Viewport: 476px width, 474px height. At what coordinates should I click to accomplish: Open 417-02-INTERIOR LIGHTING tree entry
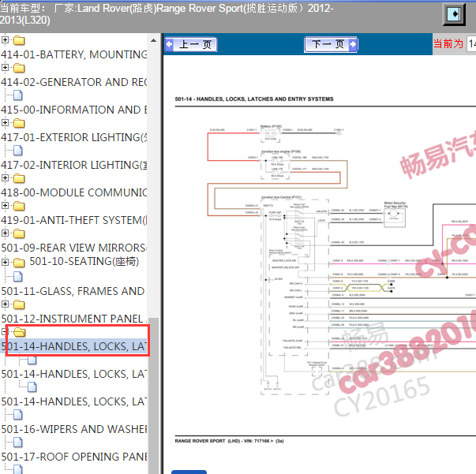pos(73,165)
